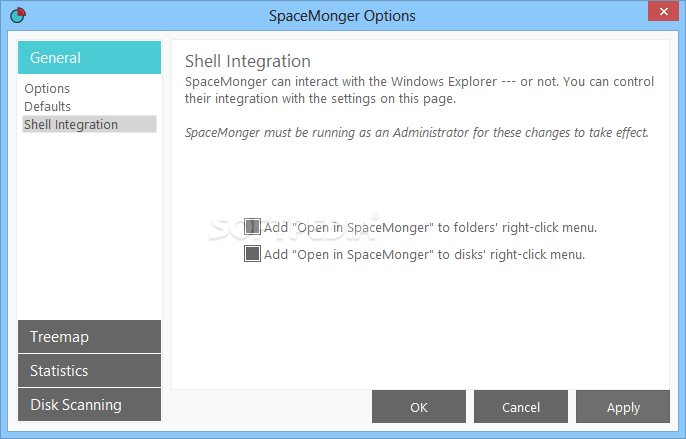Click the folders' right-click menu label text
Screen dimensions: 686x439
[430, 228]
